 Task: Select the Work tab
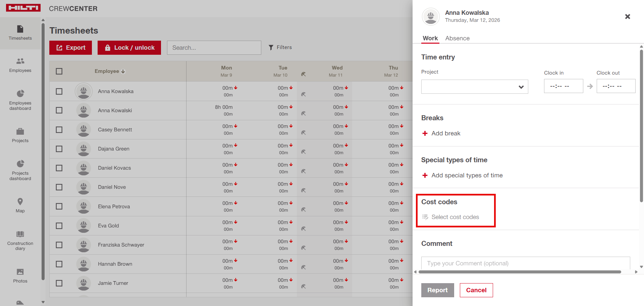430,38
